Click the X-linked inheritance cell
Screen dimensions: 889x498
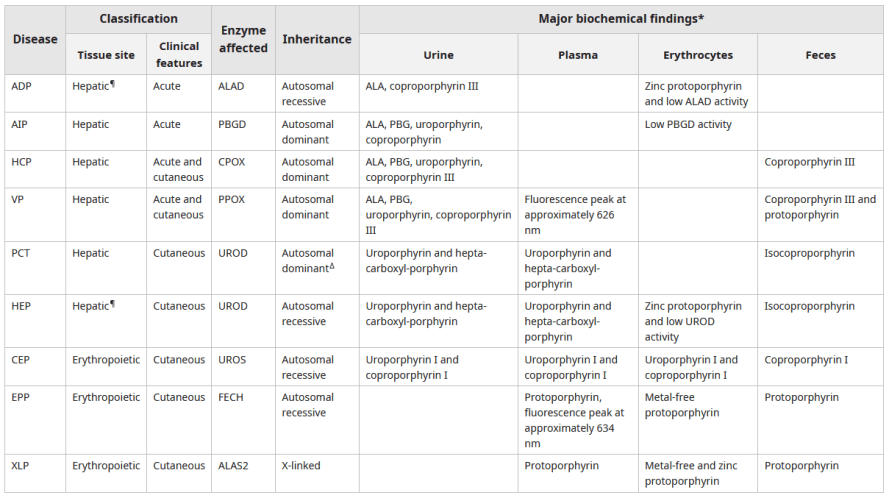click(x=303, y=466)
